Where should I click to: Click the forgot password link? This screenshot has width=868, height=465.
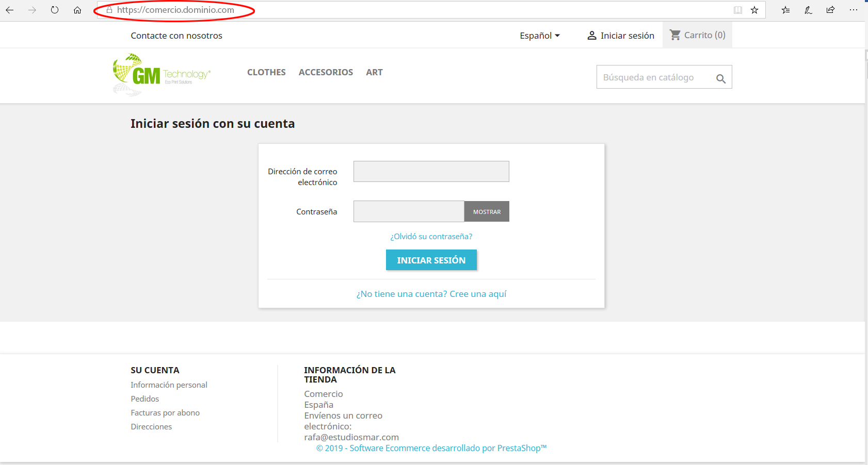pyautogui.click(x=431, y=237)
